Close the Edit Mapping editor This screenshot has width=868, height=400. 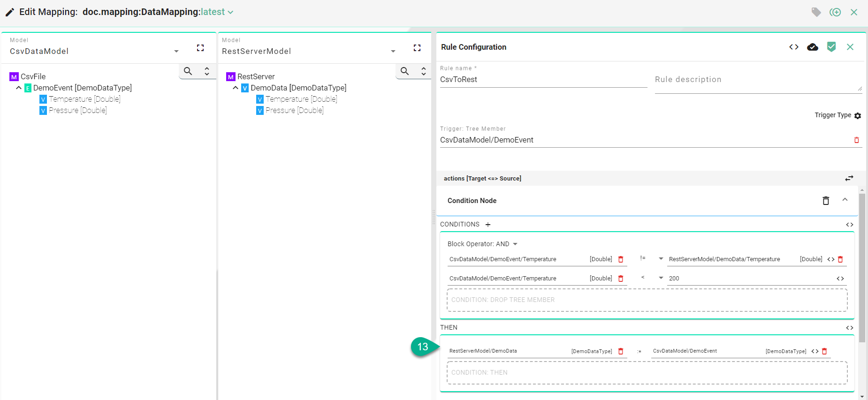[x=854, y=12]
